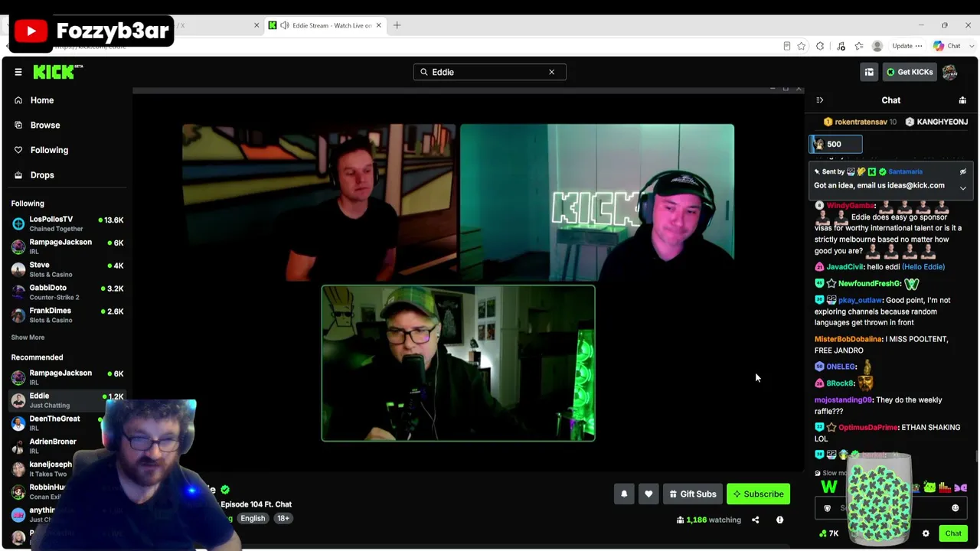The image size is (980, 551).
Task: Click the browser Update button
Action: 907,46
